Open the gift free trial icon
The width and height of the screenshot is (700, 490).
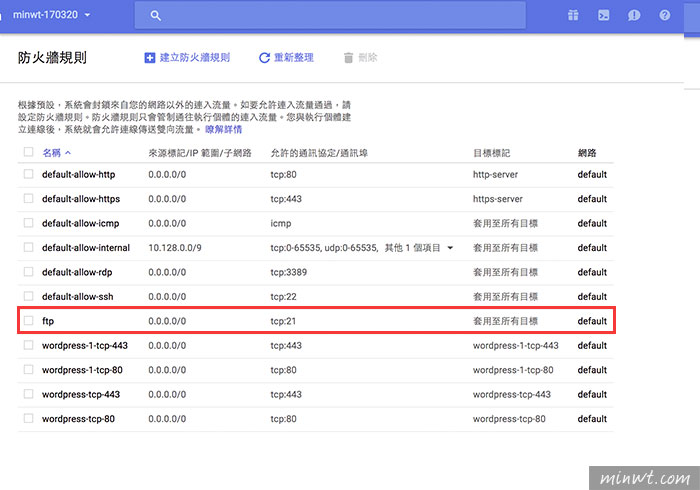tap(573, 16)
